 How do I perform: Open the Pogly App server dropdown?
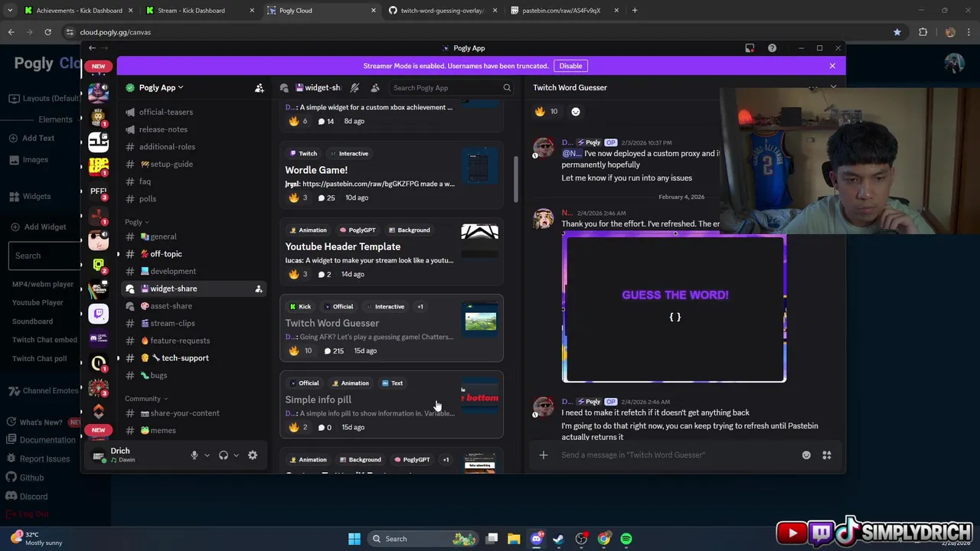coord(160,88)
